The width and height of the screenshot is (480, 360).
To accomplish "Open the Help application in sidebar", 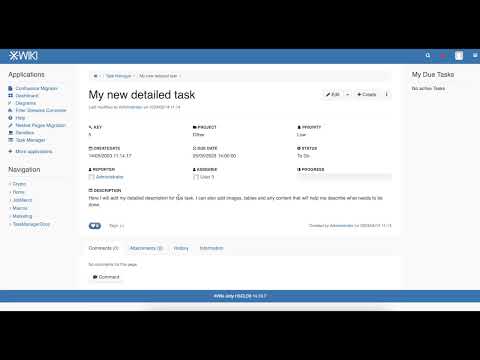I will [x=20, y=118].
